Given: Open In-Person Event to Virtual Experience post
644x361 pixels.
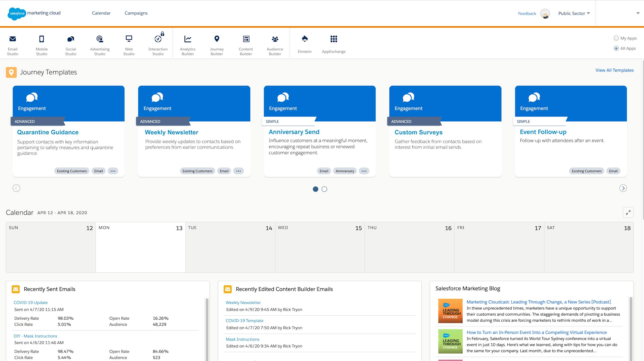Looking at the screenshot, I should point(537,332).
